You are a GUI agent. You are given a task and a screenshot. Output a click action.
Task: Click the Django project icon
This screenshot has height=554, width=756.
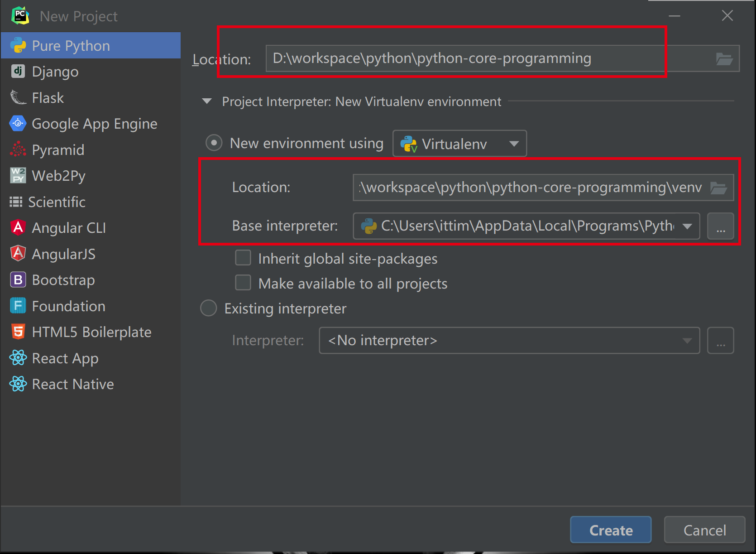pos(18,71)
